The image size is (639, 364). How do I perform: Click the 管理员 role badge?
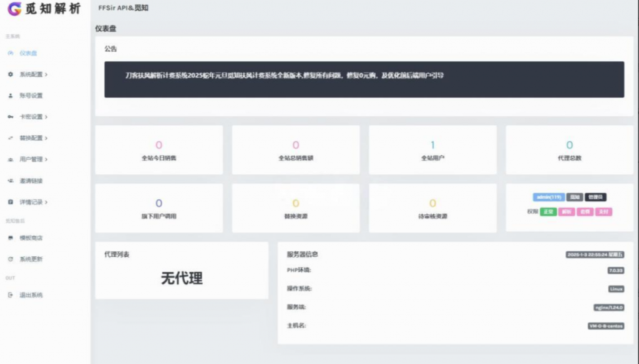pos(595,197)
